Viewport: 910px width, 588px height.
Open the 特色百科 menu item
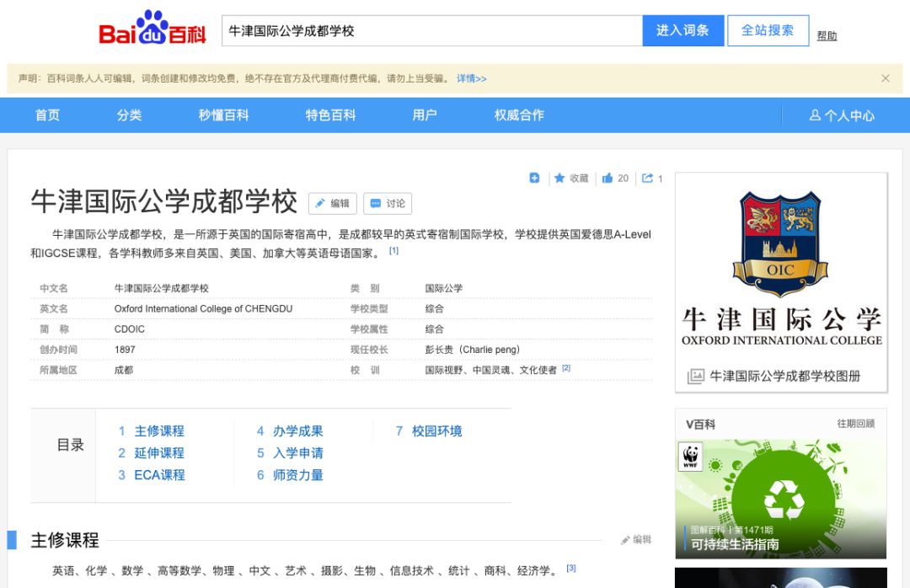click(x=329, y=115)
